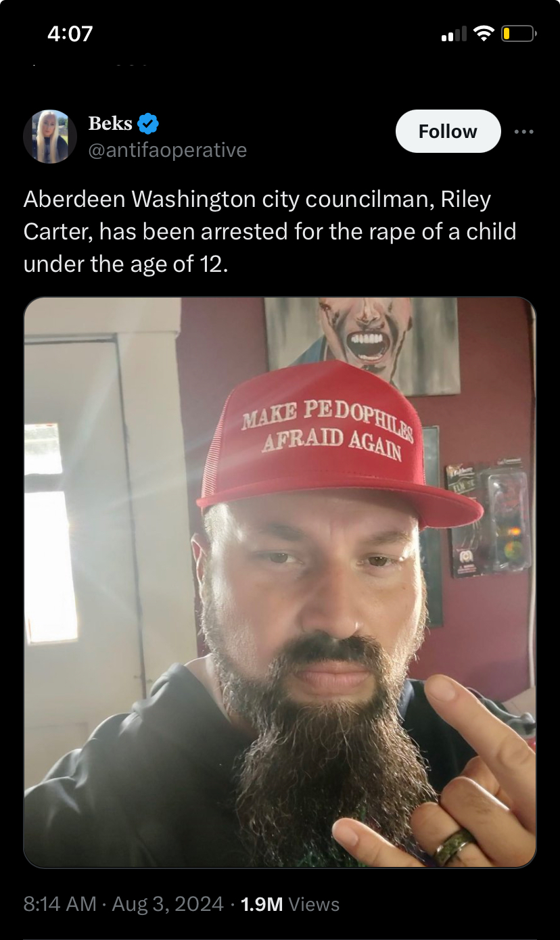Tap the battery icon in status bar
Image resolution: width=560 pixels, height=940 pixels.
tap(519, 33)
